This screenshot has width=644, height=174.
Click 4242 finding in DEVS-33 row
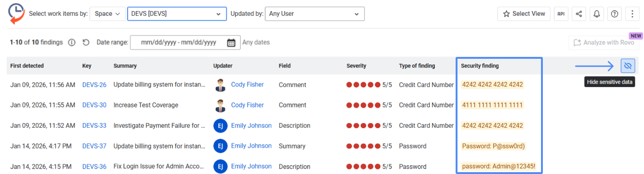click(492, 125)
